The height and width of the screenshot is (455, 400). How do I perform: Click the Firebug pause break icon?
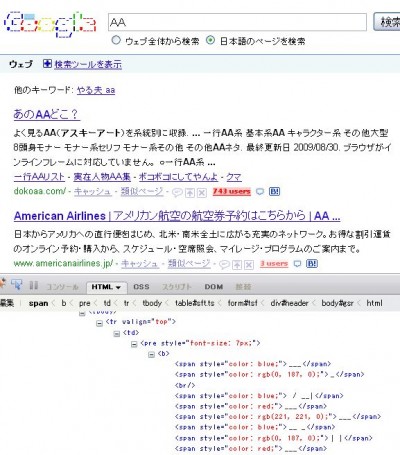(33, 286)
